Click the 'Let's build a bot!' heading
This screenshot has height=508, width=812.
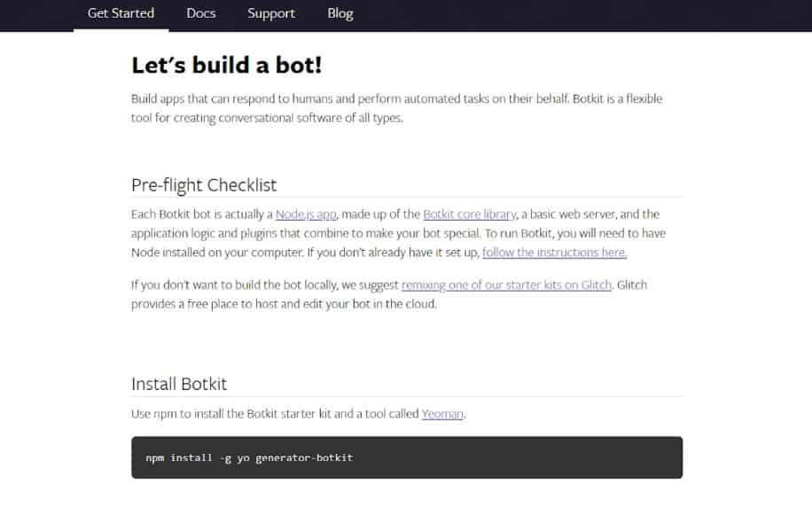pyautogui.click(x=227, y=66)
